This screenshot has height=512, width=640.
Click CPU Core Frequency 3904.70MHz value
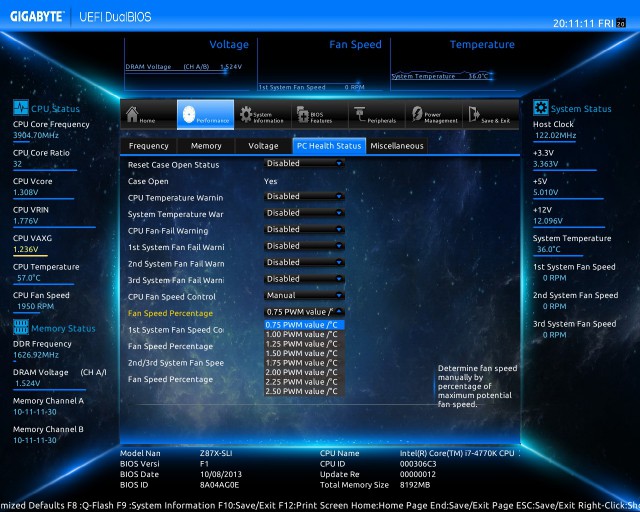point(36,135)
